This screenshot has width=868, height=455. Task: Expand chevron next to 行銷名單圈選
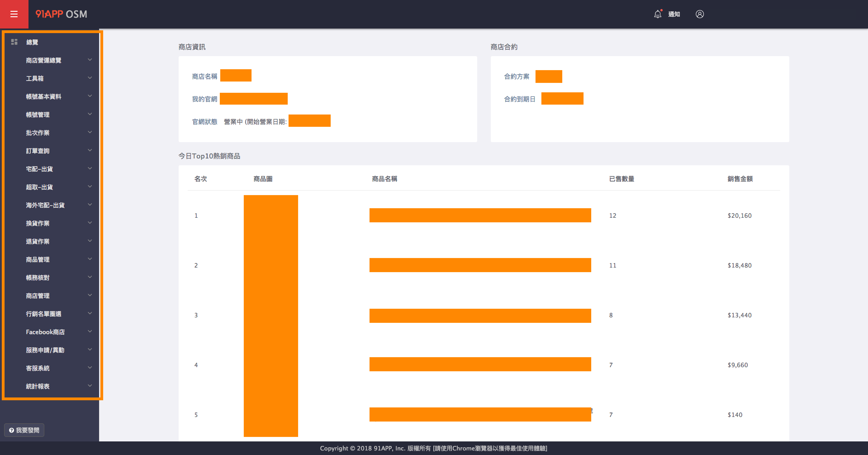pyautogui.click(x=90, y=313)
